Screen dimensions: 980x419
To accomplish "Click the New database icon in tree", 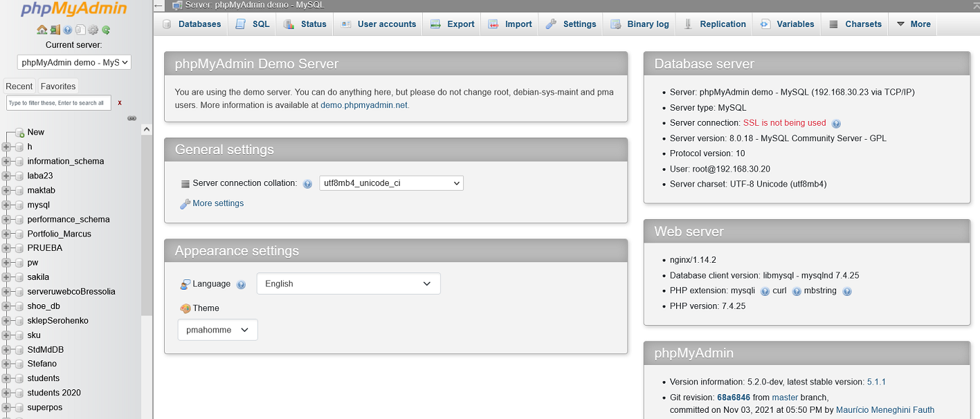I will click(19, 132).
